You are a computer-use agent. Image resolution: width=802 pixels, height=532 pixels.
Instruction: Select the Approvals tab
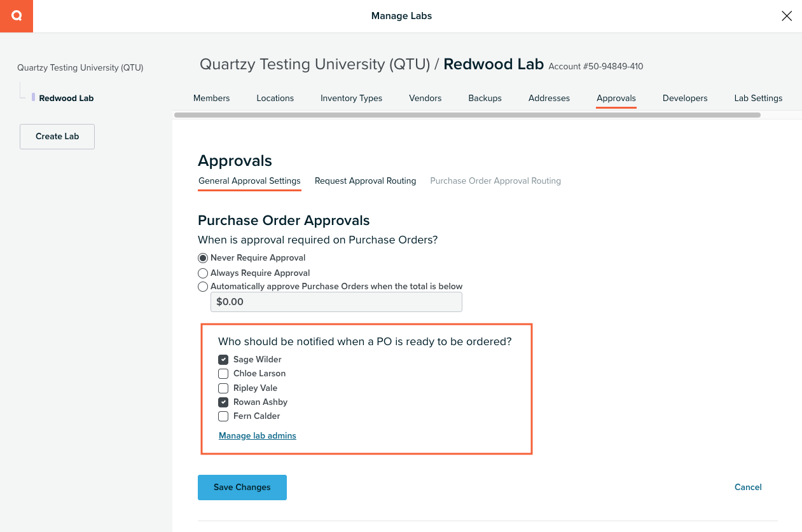tap(616, 99)
